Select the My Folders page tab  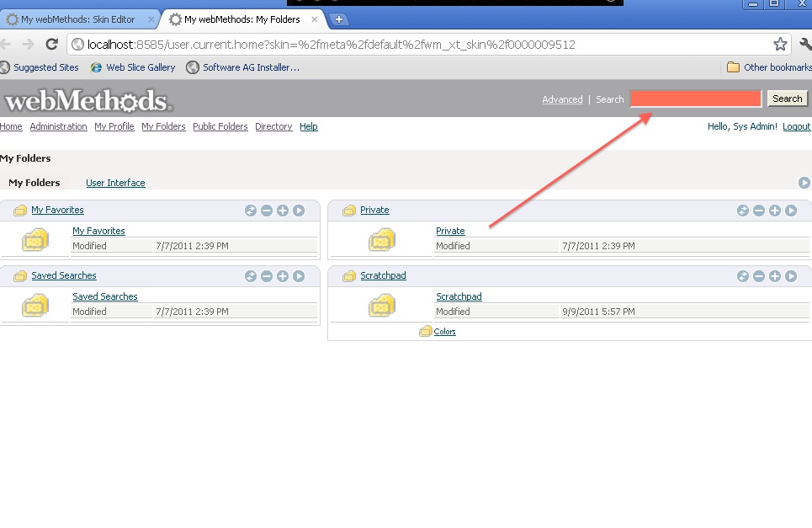(x=34, y=183)
